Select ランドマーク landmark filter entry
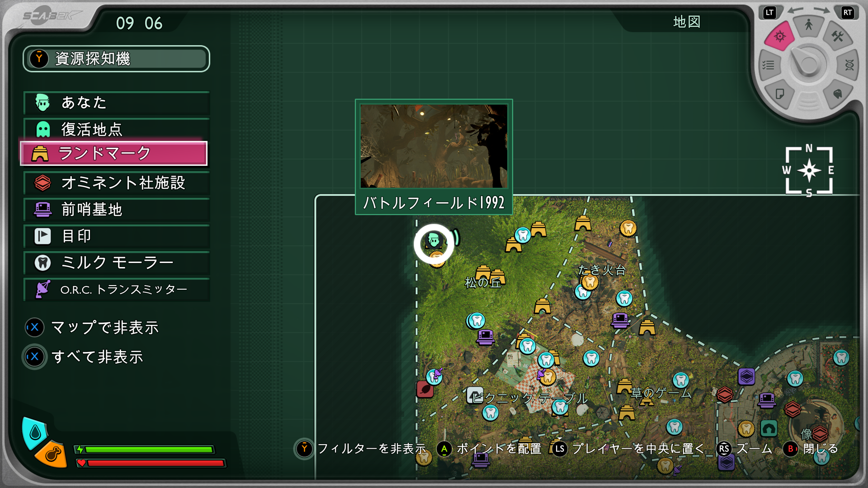This screenshot has width=868, height=488. pos(114,154)
